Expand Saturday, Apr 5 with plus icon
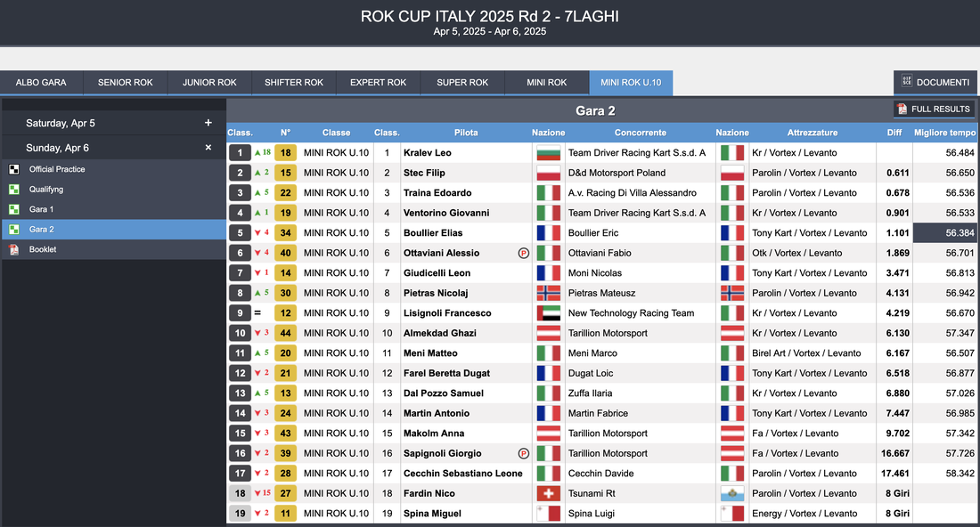This screenshot has width=980, height=527. (x=208, y=123)
